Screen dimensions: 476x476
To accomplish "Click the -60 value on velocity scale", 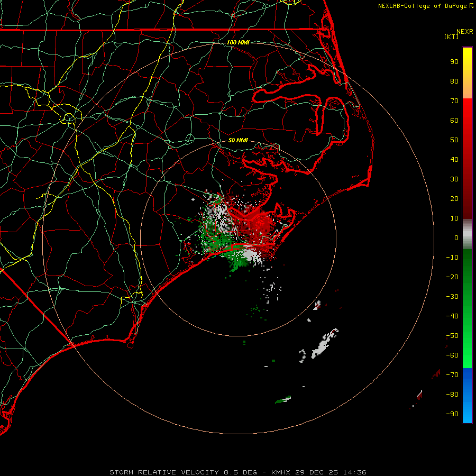I will pos(452,355).
